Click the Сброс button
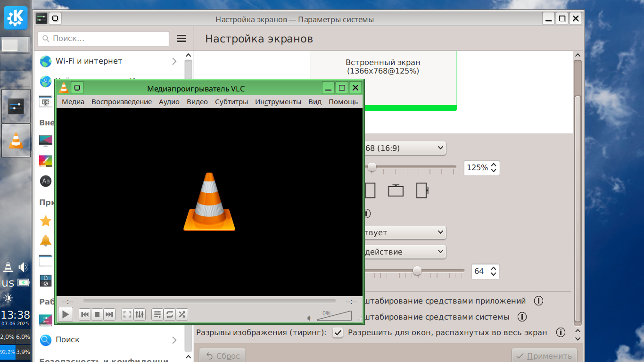Image resolution: width=644 pixels, height=362 pixels. click(x=223, y=356)
